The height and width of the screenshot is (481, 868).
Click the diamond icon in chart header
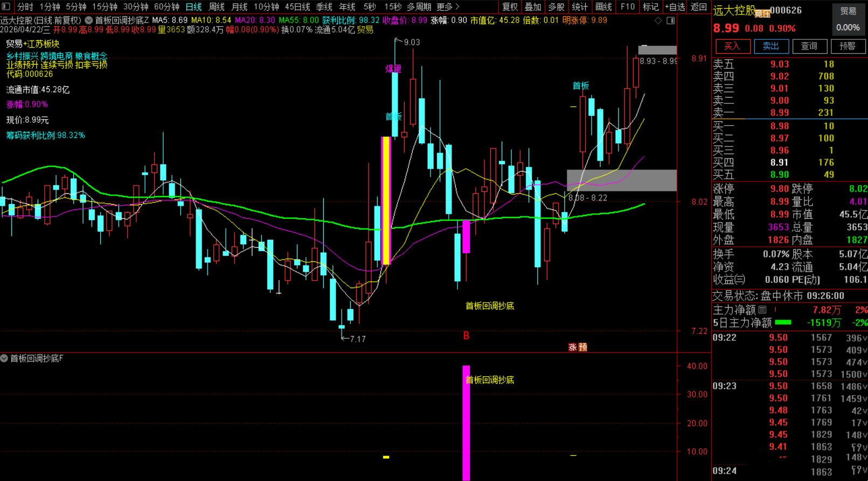pos(658,20)
